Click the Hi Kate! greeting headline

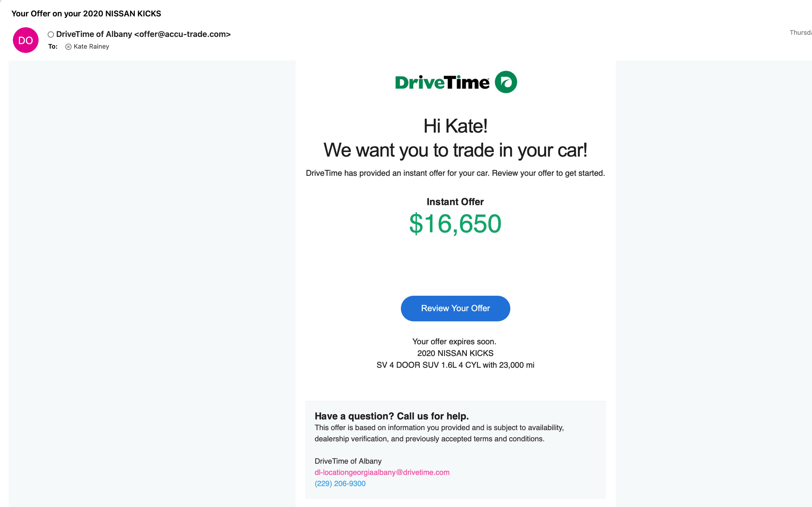pos(455,126)
